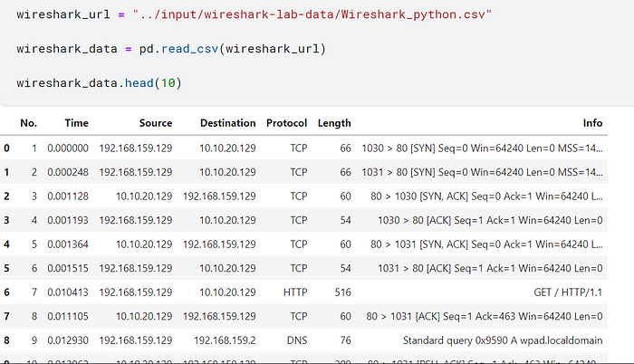Click the time value 0.000000

coord(68,148)
